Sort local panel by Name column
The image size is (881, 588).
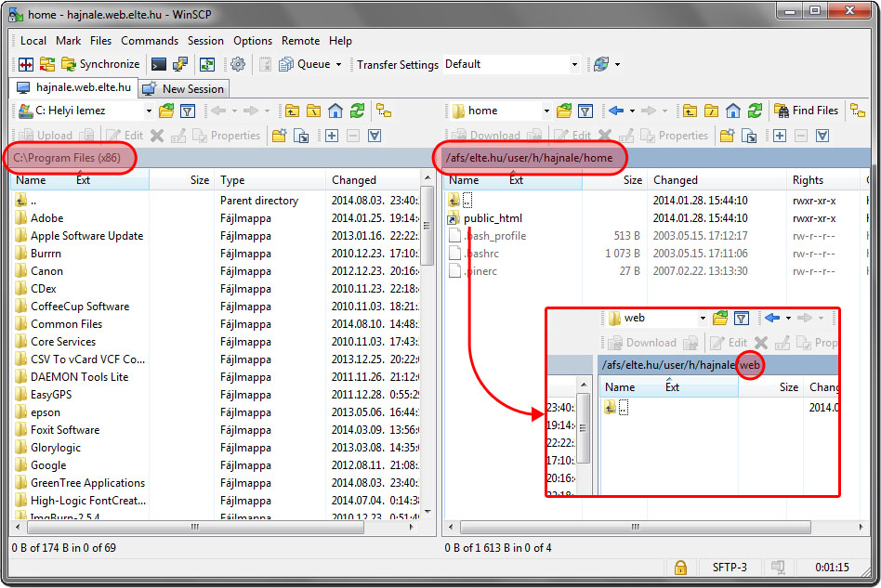(x=31, y=180)
